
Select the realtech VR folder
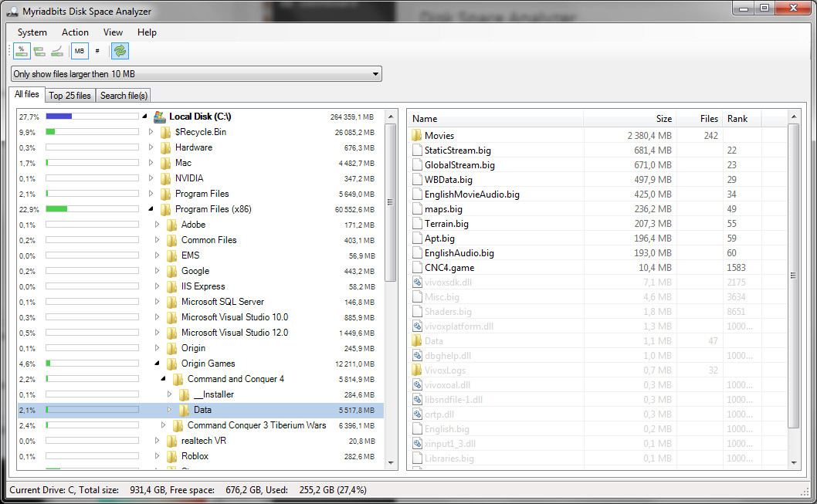click(204, 441)
